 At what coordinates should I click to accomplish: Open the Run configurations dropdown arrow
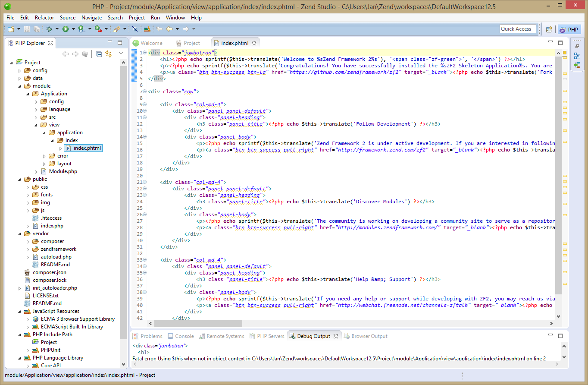(x=73, y=29)
